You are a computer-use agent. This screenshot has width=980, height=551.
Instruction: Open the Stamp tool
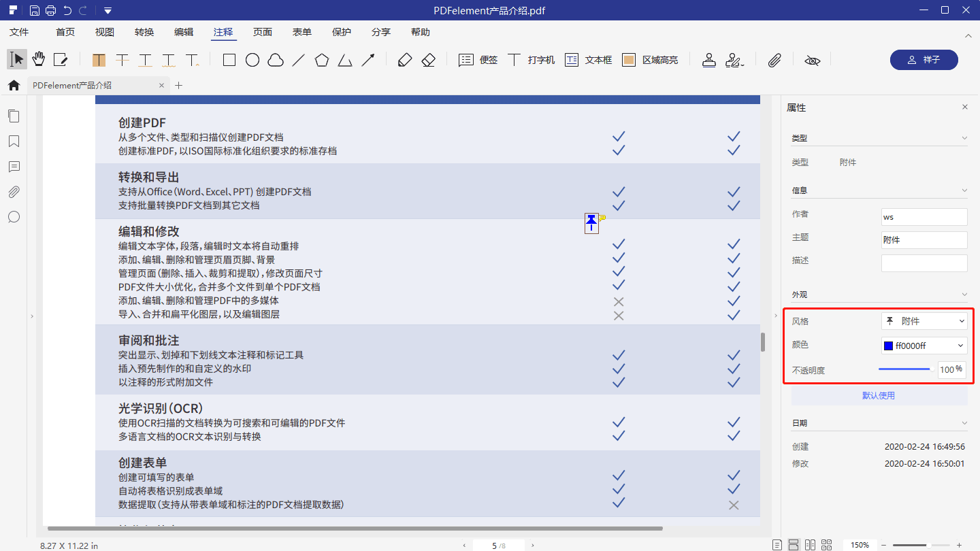[709, 60]
